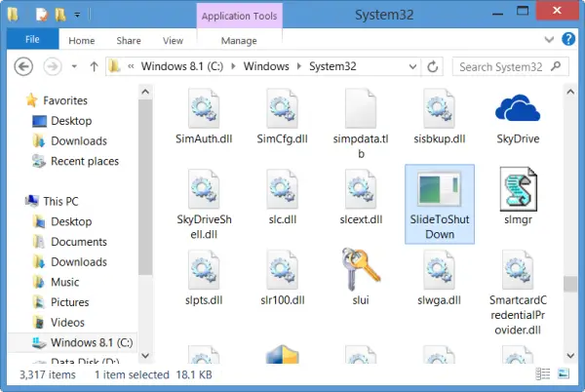Switch to details view layout
This screenshot has width=585, height=392.
pos(543,373)
